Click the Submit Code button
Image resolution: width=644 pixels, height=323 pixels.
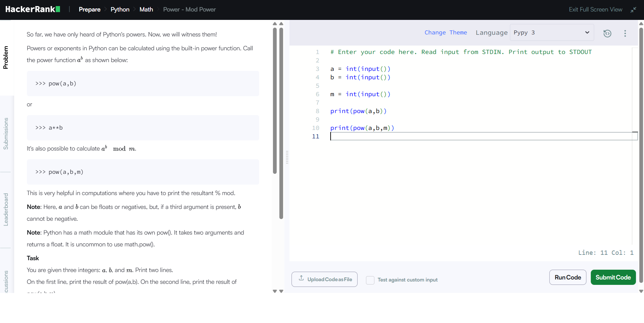pyautogui.click(x=613, y=277)
